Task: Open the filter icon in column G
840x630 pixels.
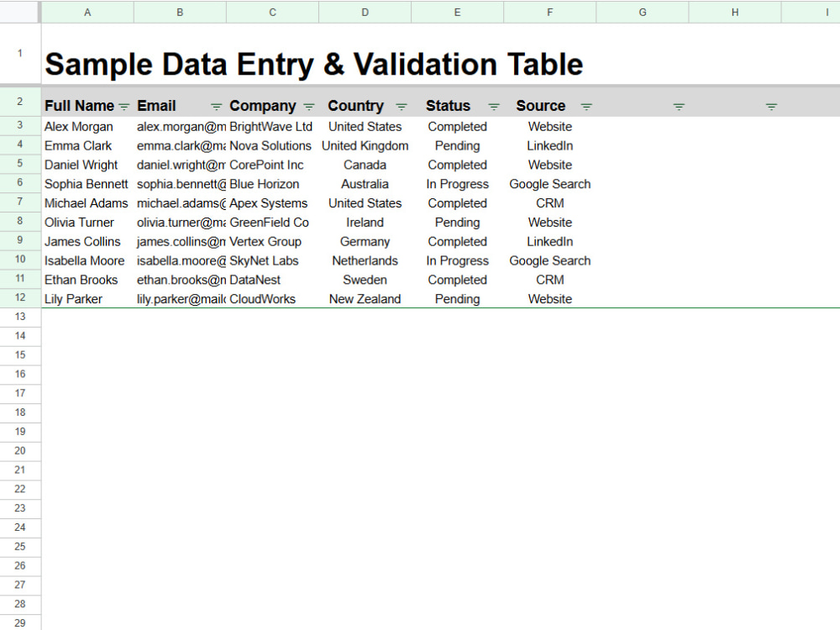Action: click(679, 107)
